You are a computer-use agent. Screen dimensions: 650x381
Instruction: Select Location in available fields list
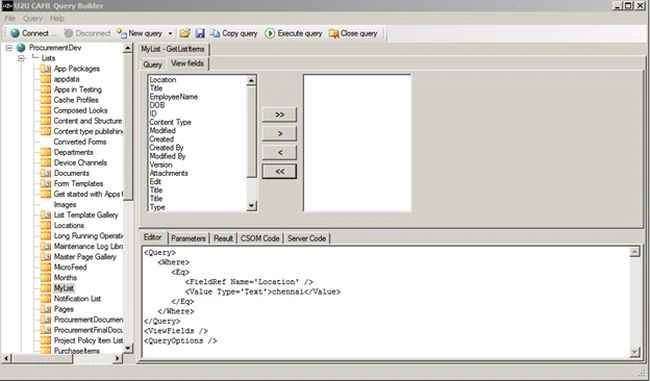pos(163,80)
